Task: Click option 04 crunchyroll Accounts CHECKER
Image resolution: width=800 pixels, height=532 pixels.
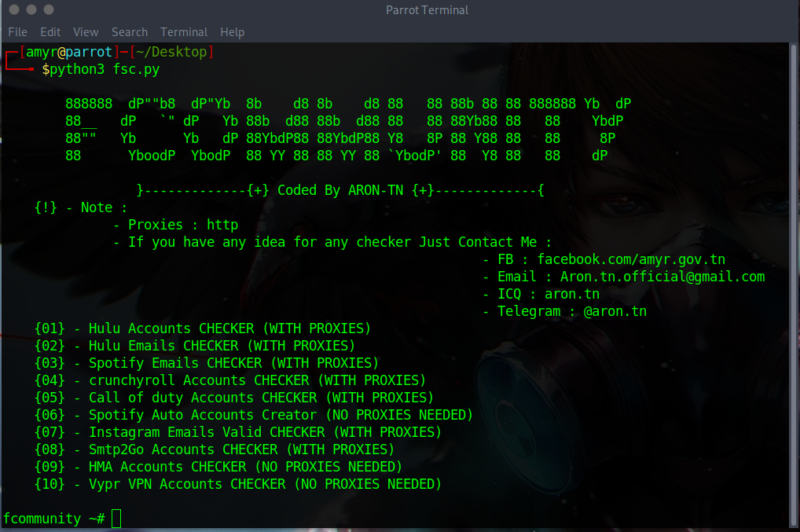Action: pos(230,380)
